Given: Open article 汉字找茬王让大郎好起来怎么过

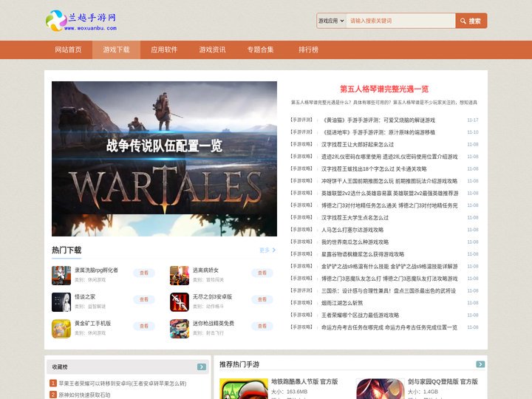Looking at the screenshot, I should [358, 145].
